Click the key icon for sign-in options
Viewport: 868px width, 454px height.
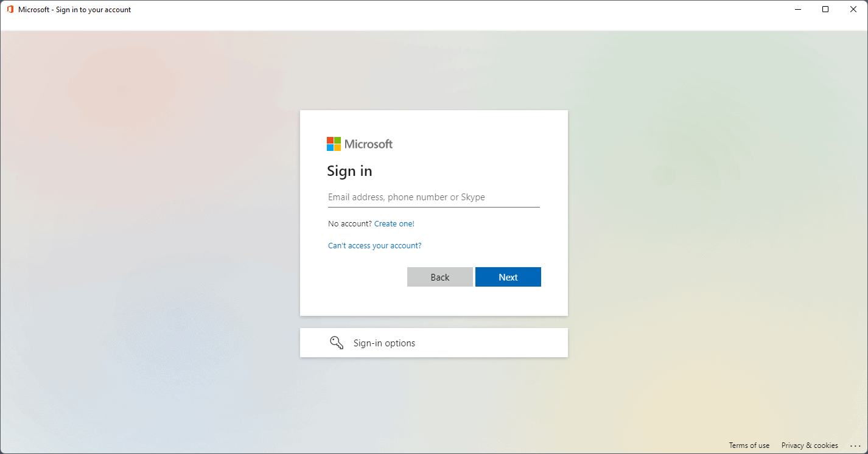(x=337, y=343)
